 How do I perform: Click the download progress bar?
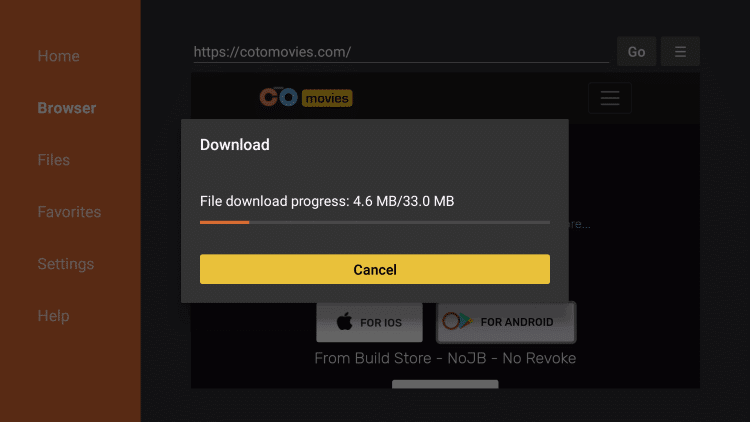(x=375, y=222)
